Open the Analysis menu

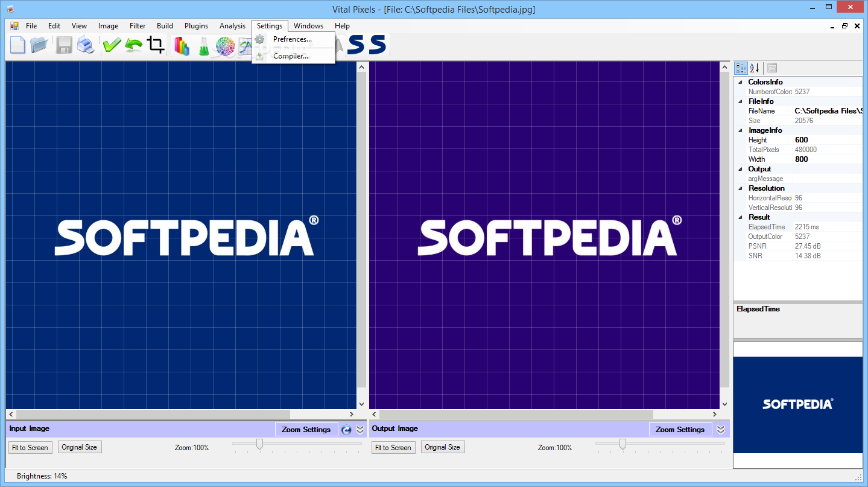click(232, 26)
